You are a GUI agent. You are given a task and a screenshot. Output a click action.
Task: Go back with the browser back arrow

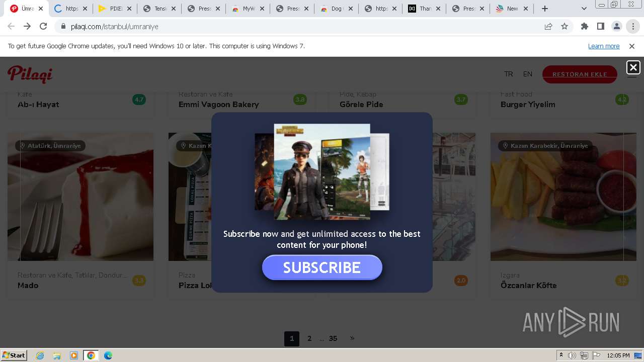tap(11, 26)
